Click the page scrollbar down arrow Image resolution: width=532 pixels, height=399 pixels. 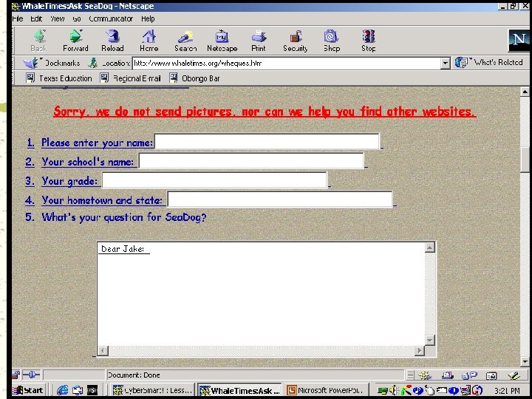[x=525, y=361]
